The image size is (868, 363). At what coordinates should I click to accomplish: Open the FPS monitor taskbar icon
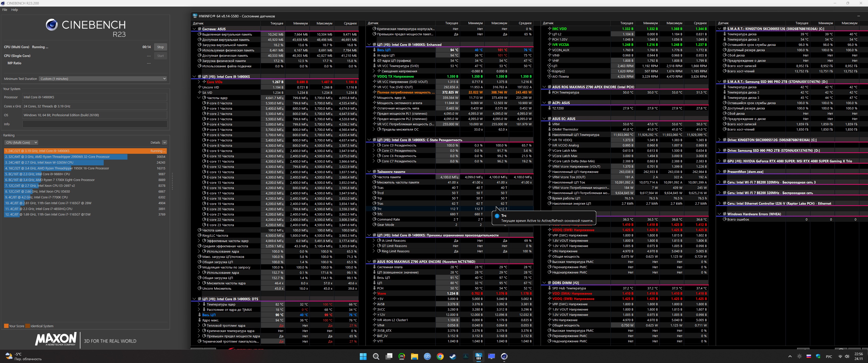coord(402,356)
